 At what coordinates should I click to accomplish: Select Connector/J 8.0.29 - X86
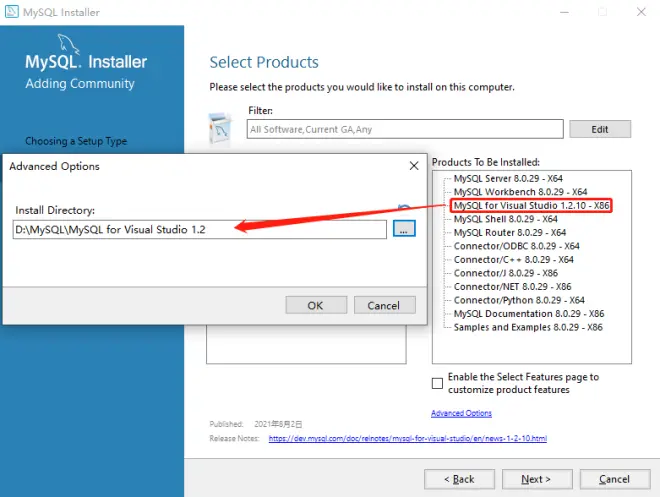click(x=506, y=273)
